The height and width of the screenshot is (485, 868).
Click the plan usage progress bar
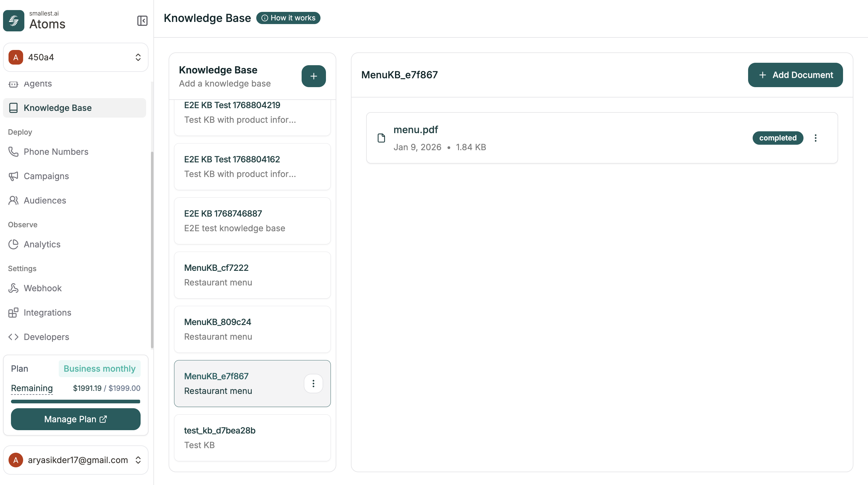click(x=75, y=401)
